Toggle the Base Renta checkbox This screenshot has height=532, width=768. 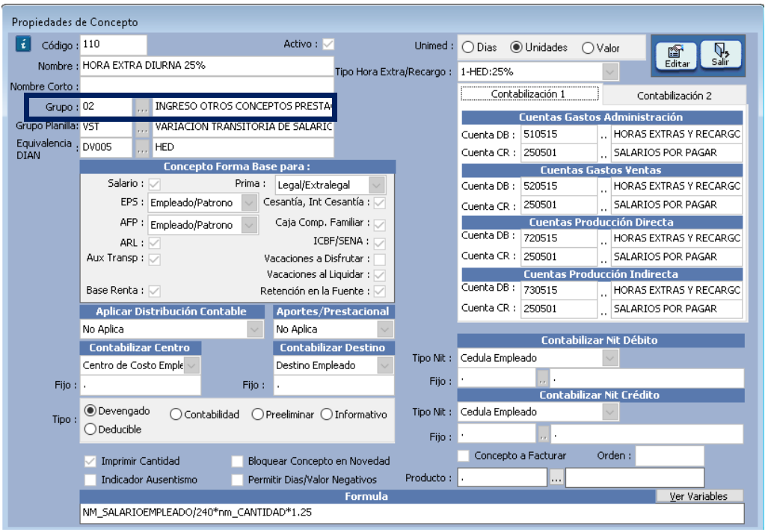(x=154, y=291)
